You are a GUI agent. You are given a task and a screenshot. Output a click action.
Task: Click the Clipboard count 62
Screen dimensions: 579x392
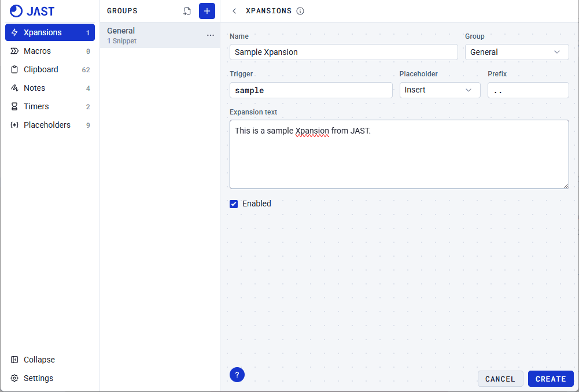86,70
